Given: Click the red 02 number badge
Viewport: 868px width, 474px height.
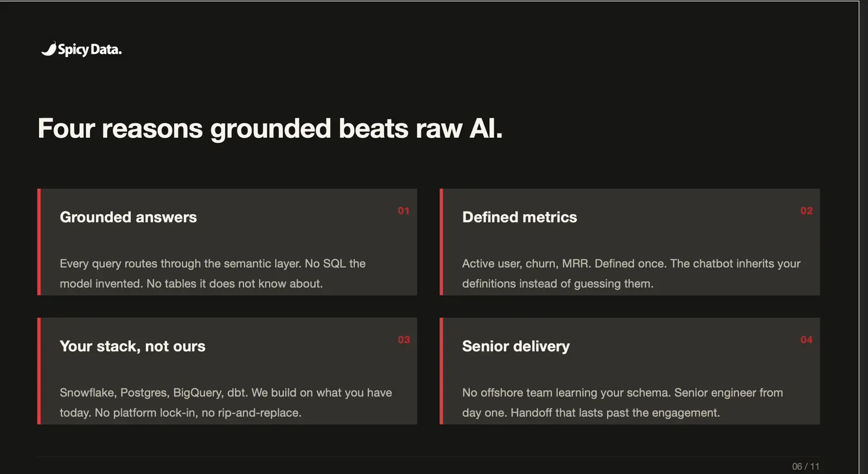Looking at the screenshot, I should click(x=807, y=210).
